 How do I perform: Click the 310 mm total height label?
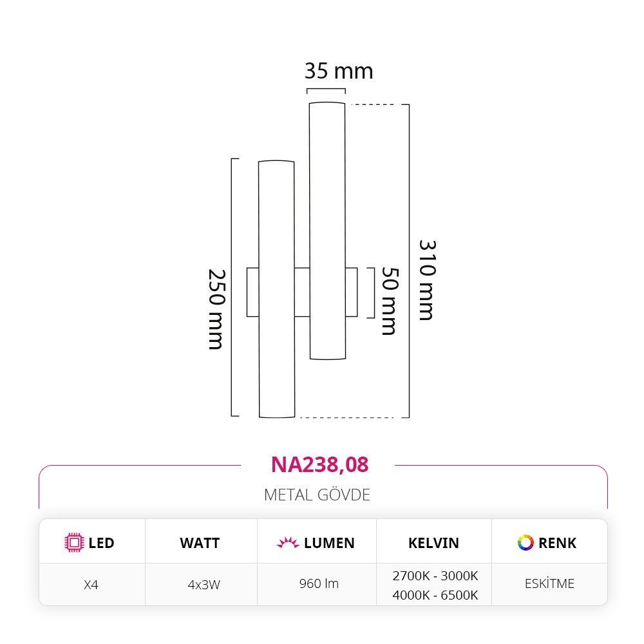pos(428,280)
